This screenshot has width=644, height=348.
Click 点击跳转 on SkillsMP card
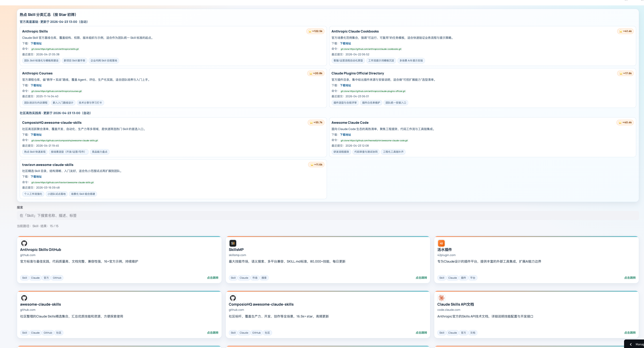pos(421,278)
